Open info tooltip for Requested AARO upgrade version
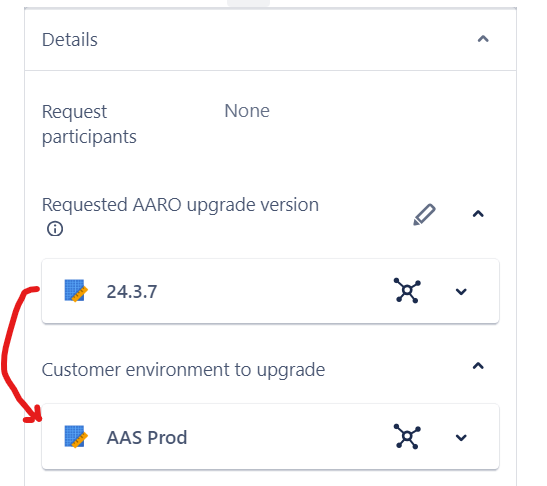The image size is (547, 486). (x=55, y=229)
